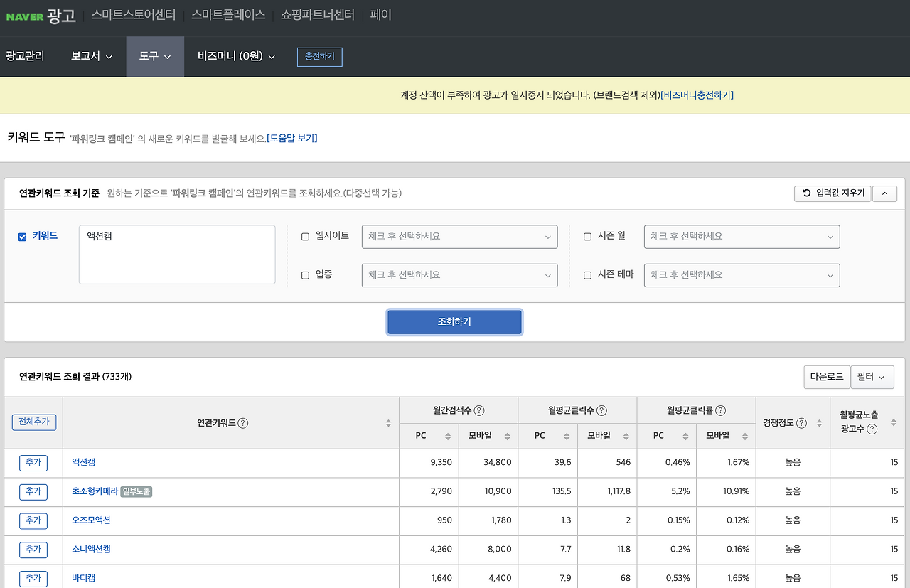Open 스마트플레이스 from the top bar

coord(228,15)
